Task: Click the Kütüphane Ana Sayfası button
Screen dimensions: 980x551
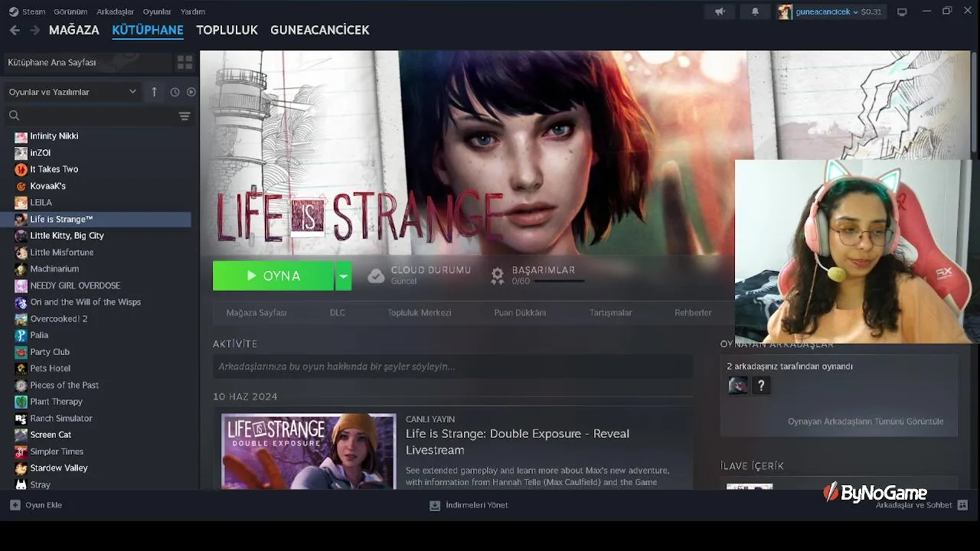Action: click(x=87, y=62)
